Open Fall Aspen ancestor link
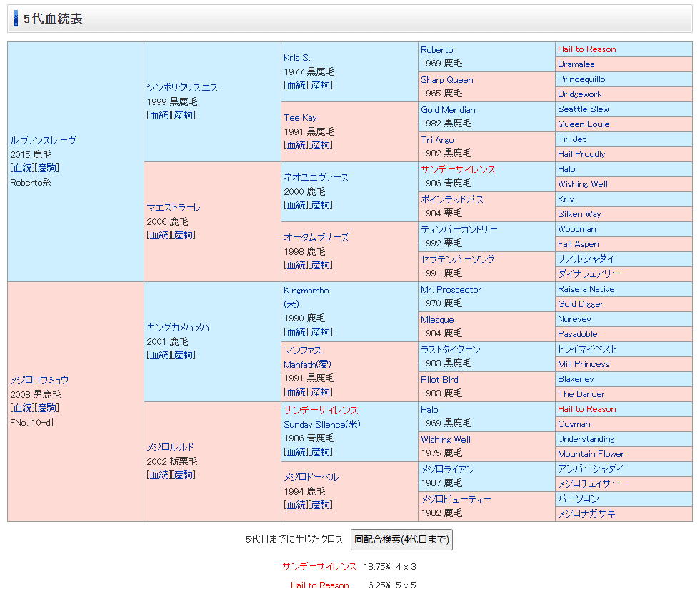Viewport: 700px width, 594px height. coord(578,244)
